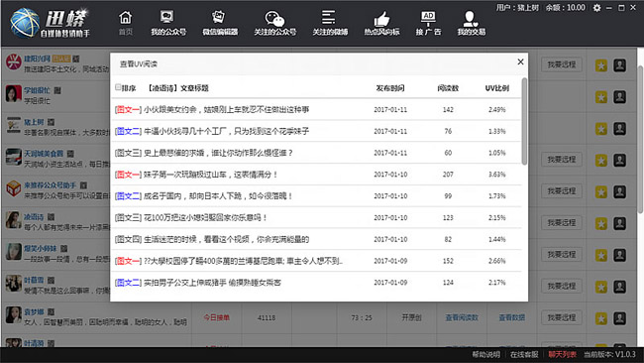Image resolution: width=644 pixels, height=363 pixels.
Task: Select the 字姐很忙 account name
Action: 37,90
